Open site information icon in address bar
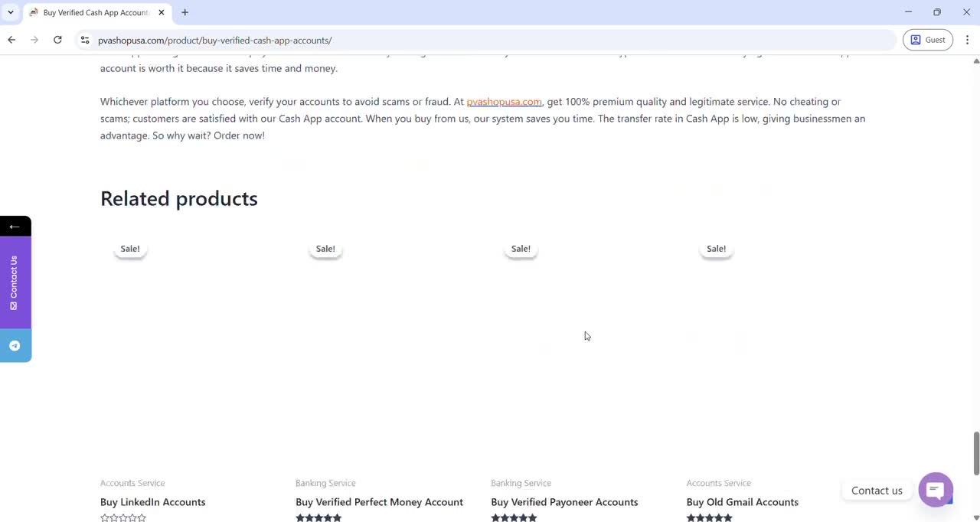Image resolution: width=980 pixels, height=522 pixels. pyautogui.click(x=85, y=40)
